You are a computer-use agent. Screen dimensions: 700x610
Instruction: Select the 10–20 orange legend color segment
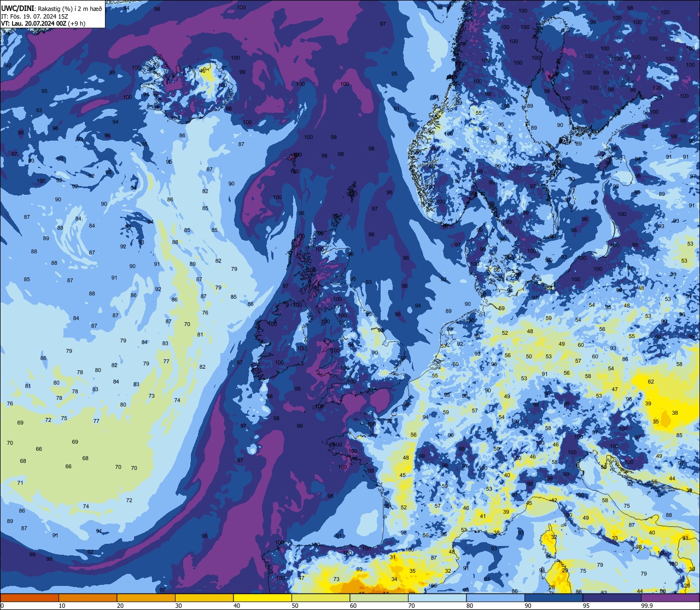point(87,598)
